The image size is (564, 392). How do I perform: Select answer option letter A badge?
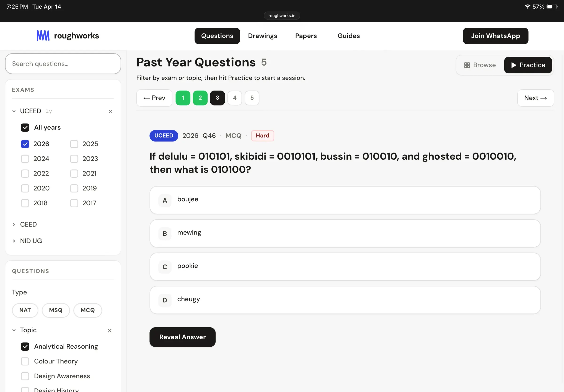pos(165,200)
